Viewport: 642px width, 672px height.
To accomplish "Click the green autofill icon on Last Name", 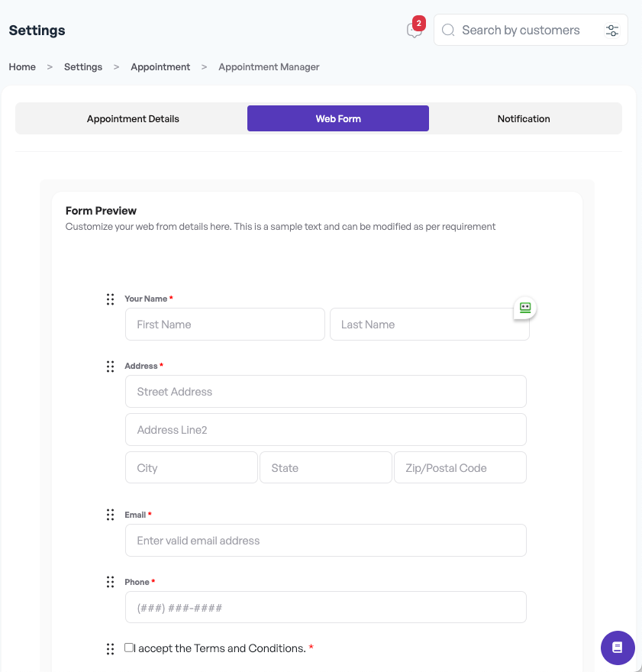I will (525, 308).
